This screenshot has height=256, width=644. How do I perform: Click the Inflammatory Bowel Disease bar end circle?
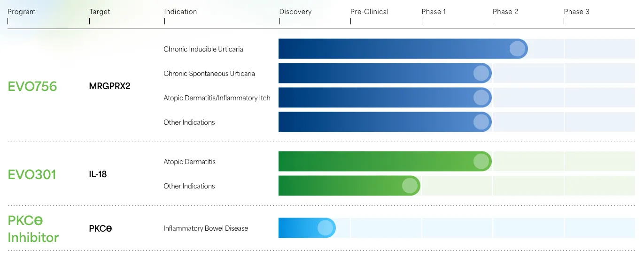tap(325, 228)
